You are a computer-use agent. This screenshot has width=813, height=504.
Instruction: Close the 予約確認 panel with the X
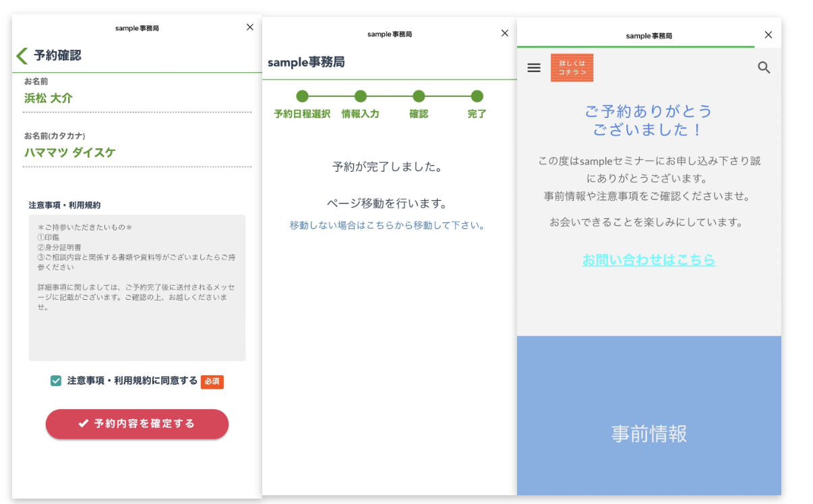coord(250,27)
